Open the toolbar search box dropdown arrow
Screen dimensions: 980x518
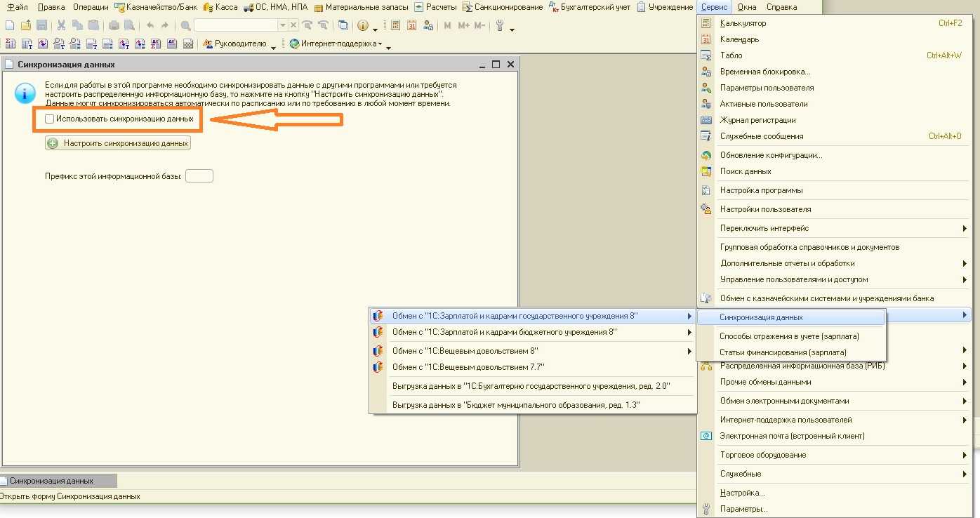tap(283, 25)
